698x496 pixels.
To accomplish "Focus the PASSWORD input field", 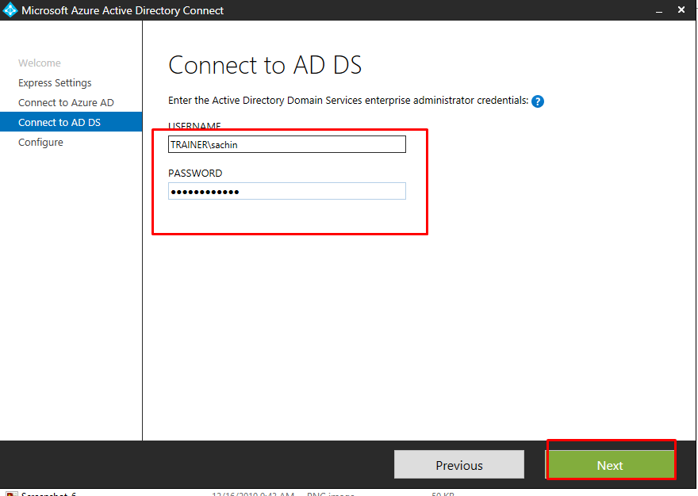I will pyautogui.click(x=287, y=191).
